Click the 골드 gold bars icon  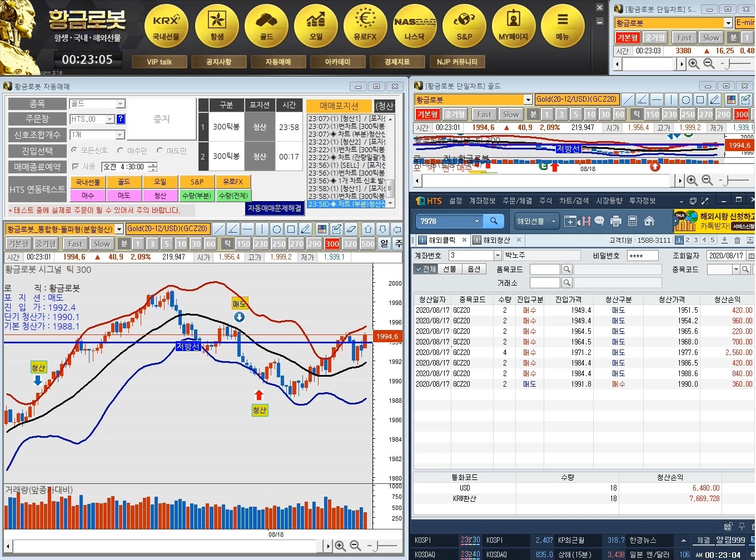point(266,26)
